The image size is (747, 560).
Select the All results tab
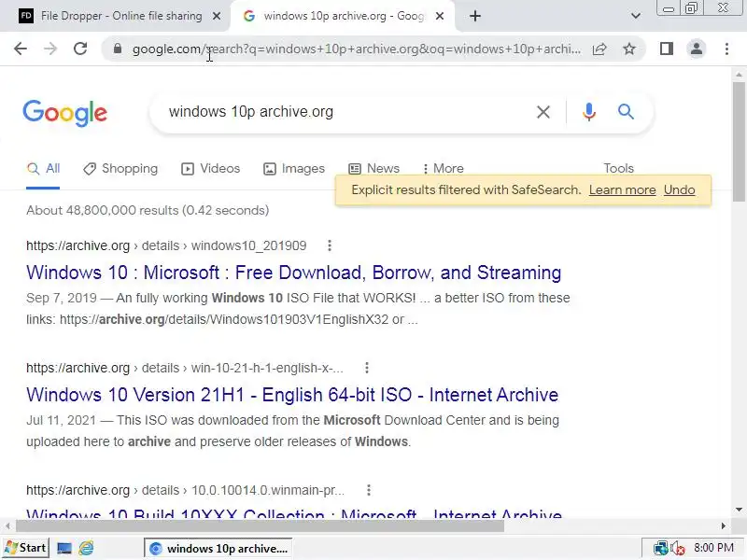[43, 169]
